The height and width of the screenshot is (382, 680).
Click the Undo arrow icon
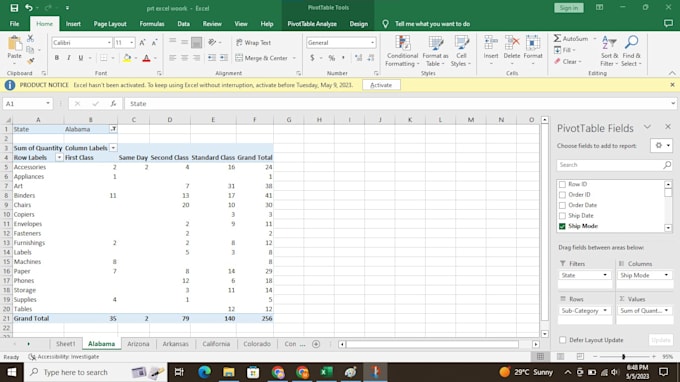(x=29, y=8)
